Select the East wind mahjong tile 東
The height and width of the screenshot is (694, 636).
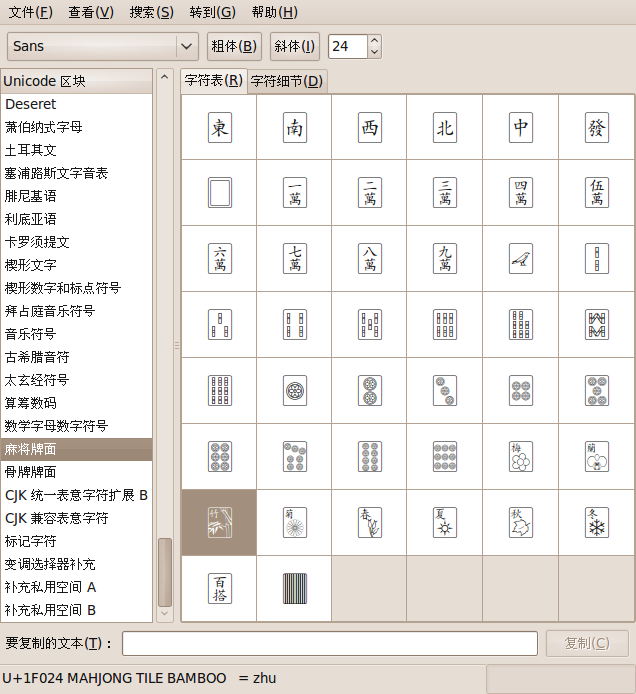click(x=220, y=127)
